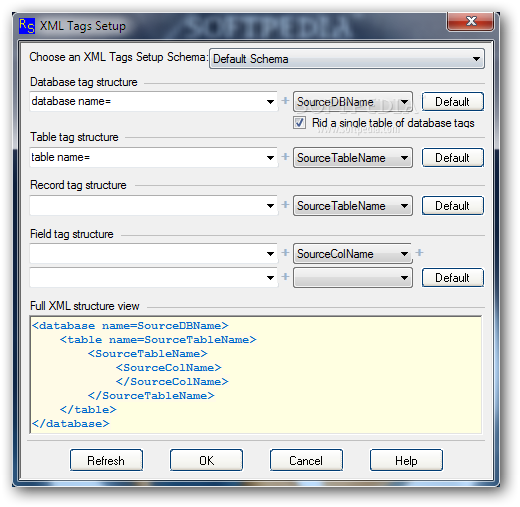Click '<SourceTableName>' opening tag line

tap(148, 354)
